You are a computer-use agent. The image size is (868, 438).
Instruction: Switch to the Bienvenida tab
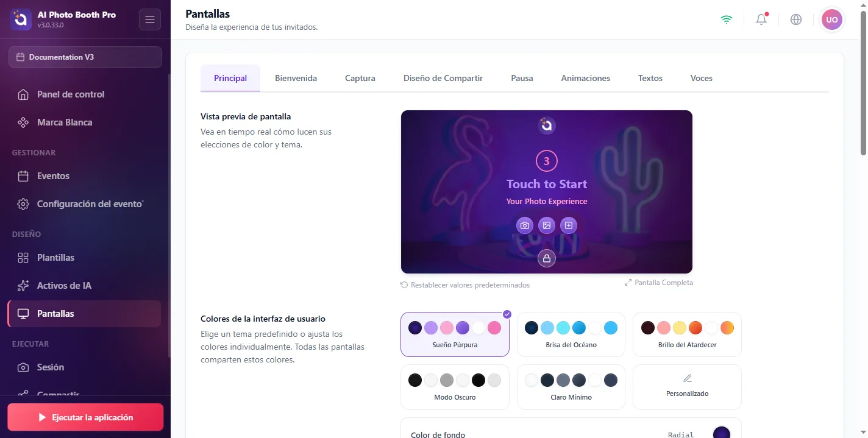pyautogui.click(x=296, y=78)
